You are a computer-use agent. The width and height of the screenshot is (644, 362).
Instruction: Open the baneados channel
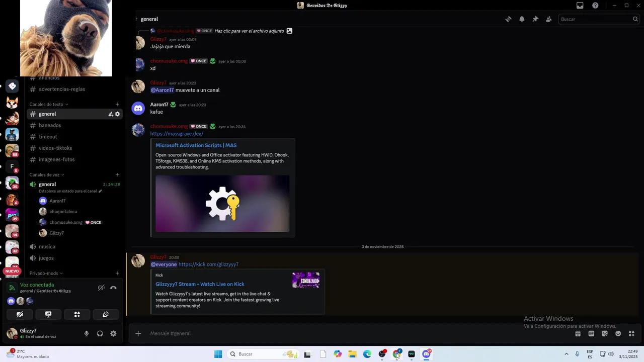(x=74, y=125)
